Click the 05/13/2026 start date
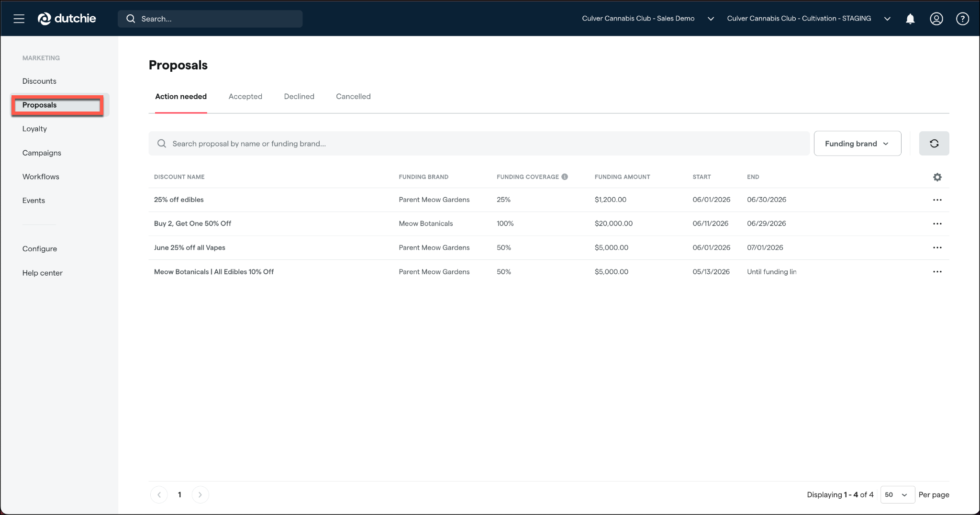 click(x=711, y=271)
